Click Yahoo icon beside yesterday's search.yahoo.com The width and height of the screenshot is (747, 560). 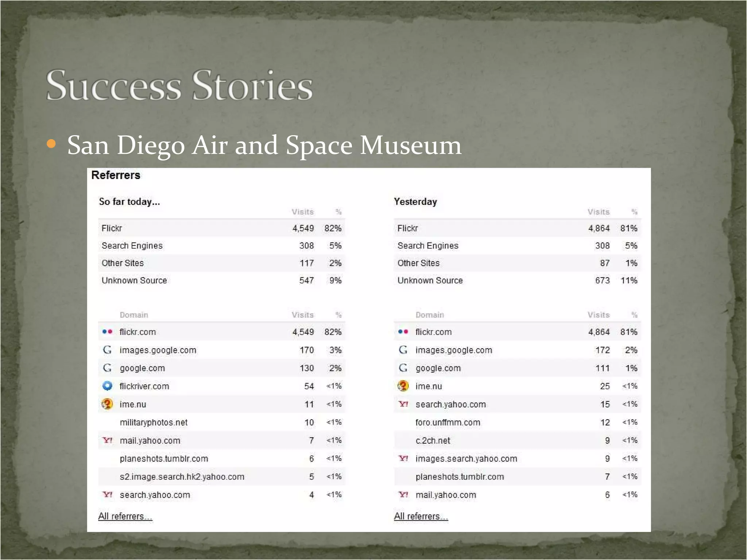tap(403, 404)
